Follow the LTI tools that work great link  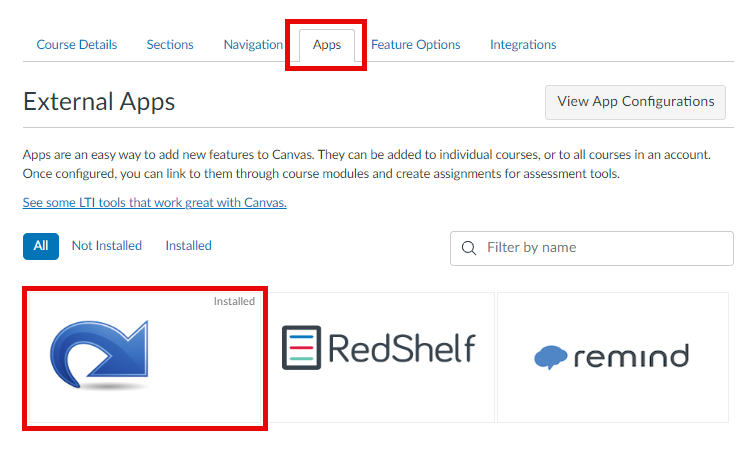point(154,202)
